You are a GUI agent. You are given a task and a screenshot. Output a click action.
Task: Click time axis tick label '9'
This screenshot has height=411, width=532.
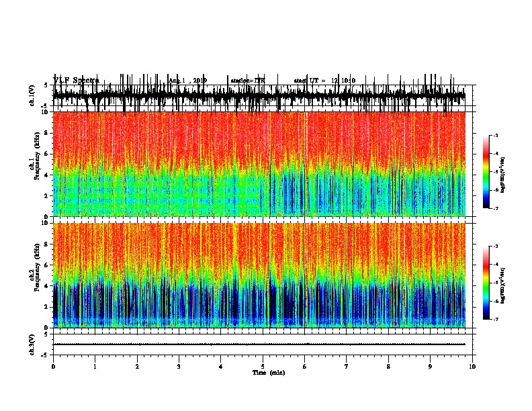430,367
